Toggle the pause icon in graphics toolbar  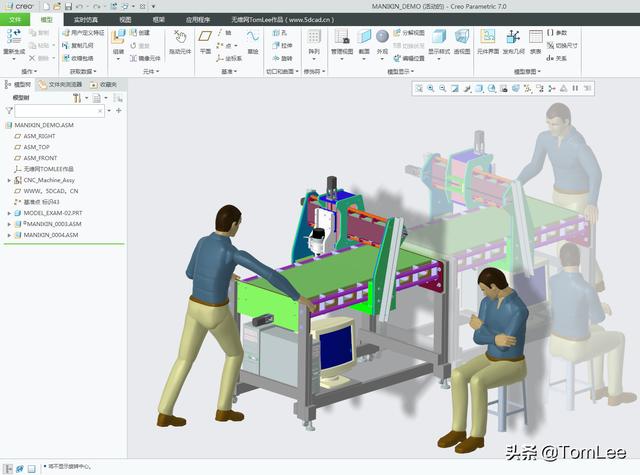click(575, 88)
